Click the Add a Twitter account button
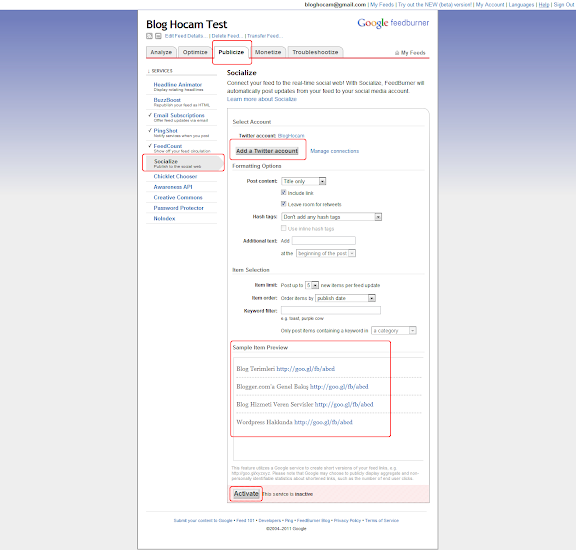The image size is (576, 550). point(267,151)
